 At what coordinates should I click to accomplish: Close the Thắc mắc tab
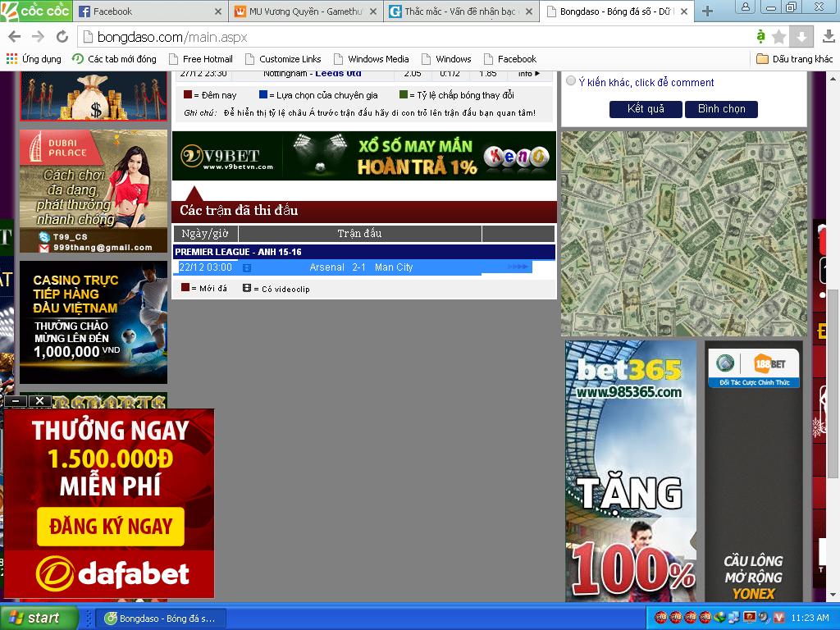pyautogui.click(x=529, y=11)
